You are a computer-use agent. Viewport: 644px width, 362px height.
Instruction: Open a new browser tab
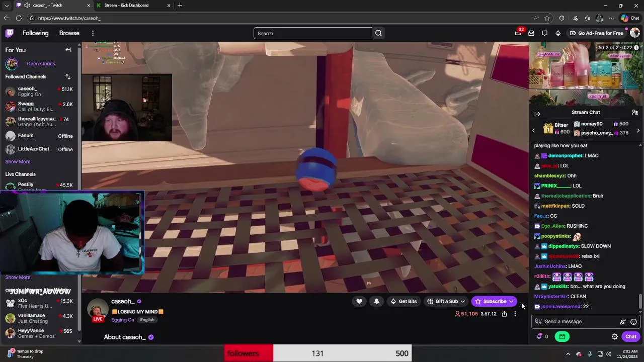(180, 6)
